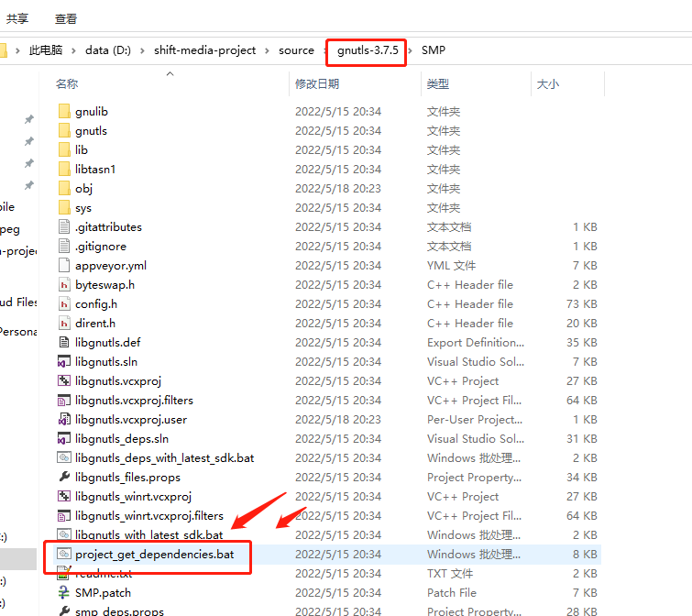This screenshot has height=616, width=692.
Task: Open the 查看 ribbon tab
Action: coord(66,18)
